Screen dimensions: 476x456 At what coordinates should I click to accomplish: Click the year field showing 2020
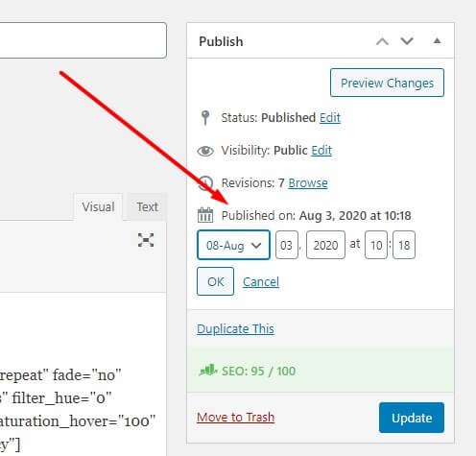pos(325,245)
